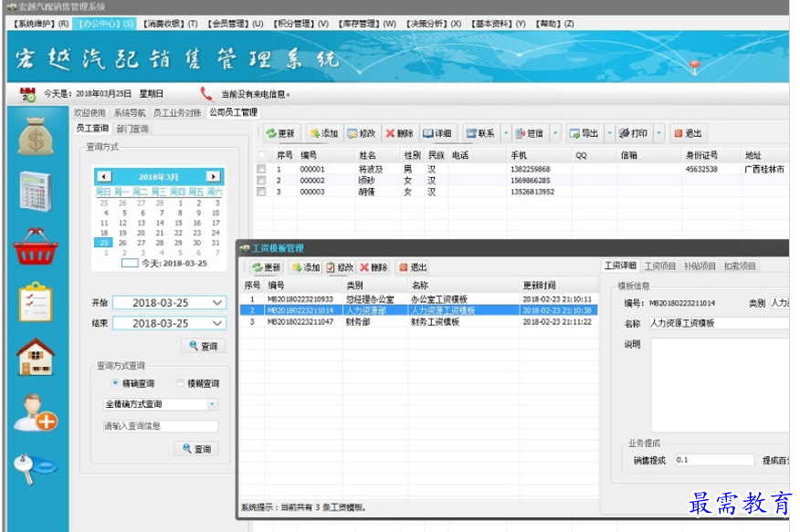Select the 精确查询 radio button
This screenshot has height=532, width=800.
(x=115, y=383)
